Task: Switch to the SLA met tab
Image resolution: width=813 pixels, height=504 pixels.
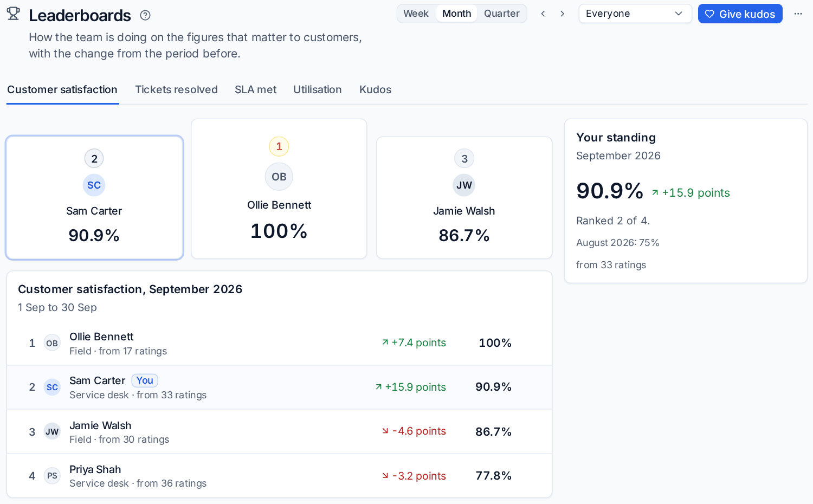Action: [256, 89]
